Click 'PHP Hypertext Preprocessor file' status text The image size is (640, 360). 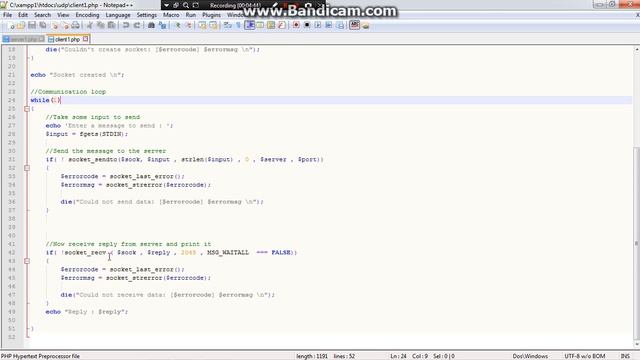click(x=40, y=356)
